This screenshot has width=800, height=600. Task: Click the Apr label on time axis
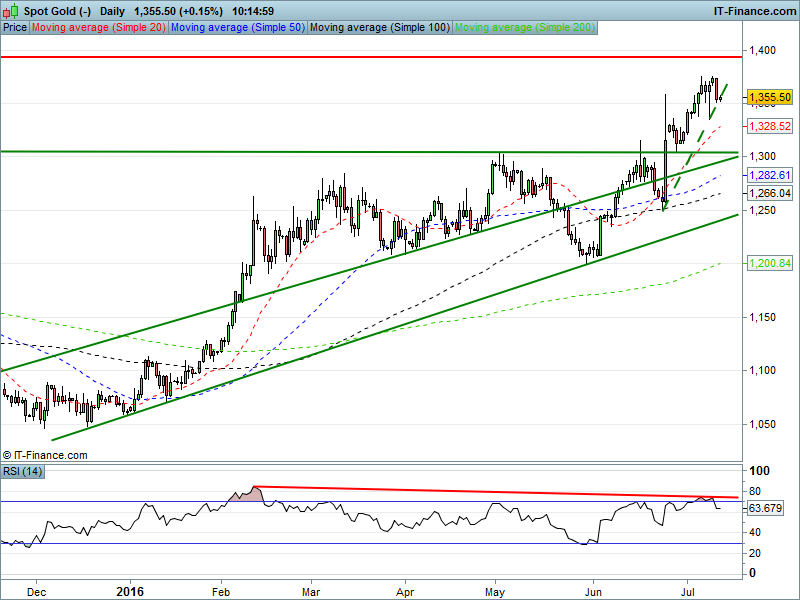click(405, 592)
